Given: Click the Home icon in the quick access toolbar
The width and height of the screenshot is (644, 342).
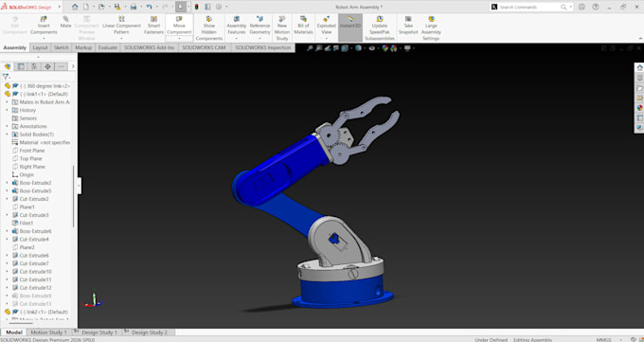Looking at the screenshot, I should [x=75, y=7].
